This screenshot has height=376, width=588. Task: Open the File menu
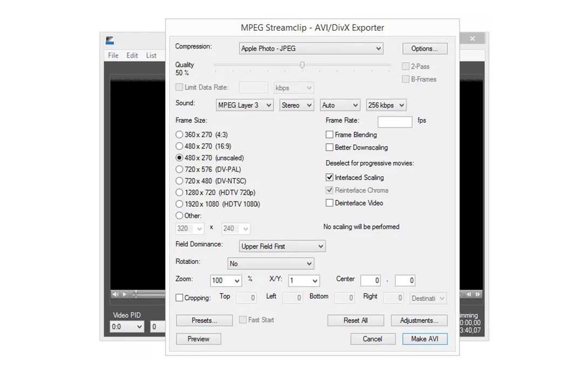pos(113,55)
